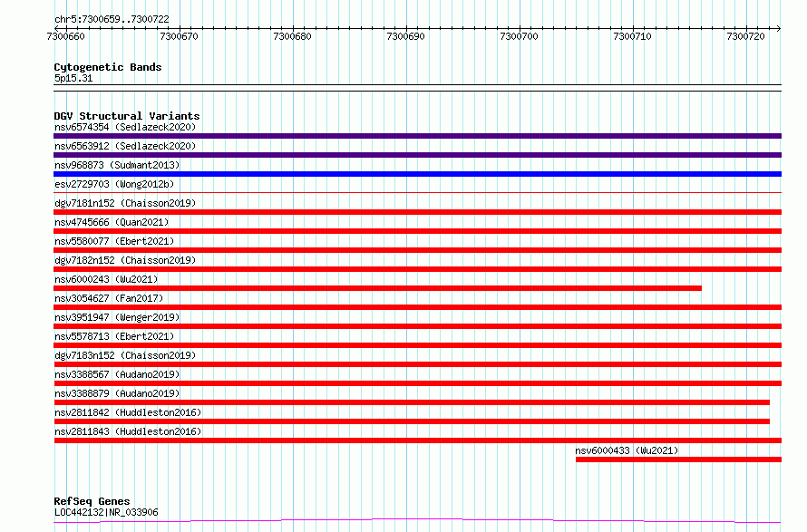Image resolution: width=807 pixels, height=532 pixels.
Task: Select the 5p15.31 band label
Action: (x=73, y=78)
